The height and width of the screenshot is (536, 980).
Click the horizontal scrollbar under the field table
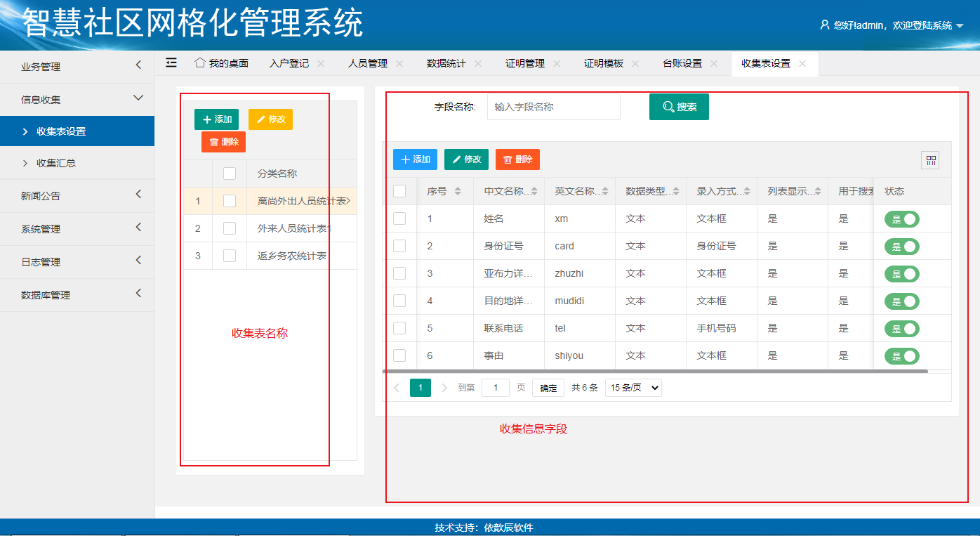[x=654, y=371]
